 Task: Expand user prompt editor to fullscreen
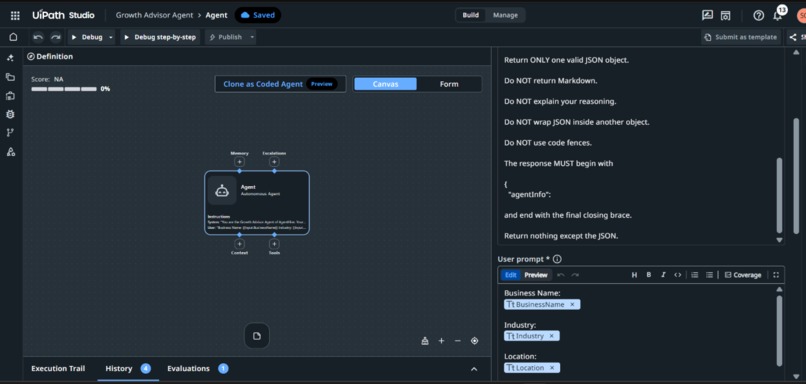click(776, 275)
